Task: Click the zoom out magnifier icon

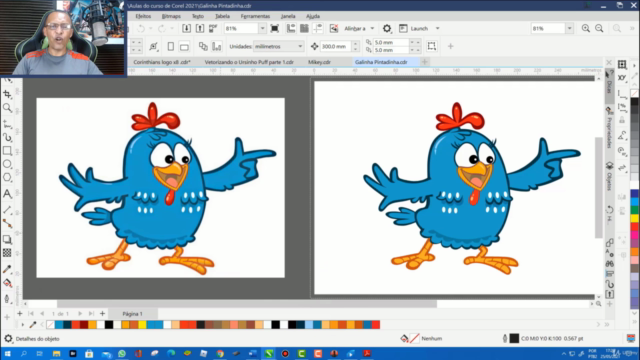Action: 599,28
